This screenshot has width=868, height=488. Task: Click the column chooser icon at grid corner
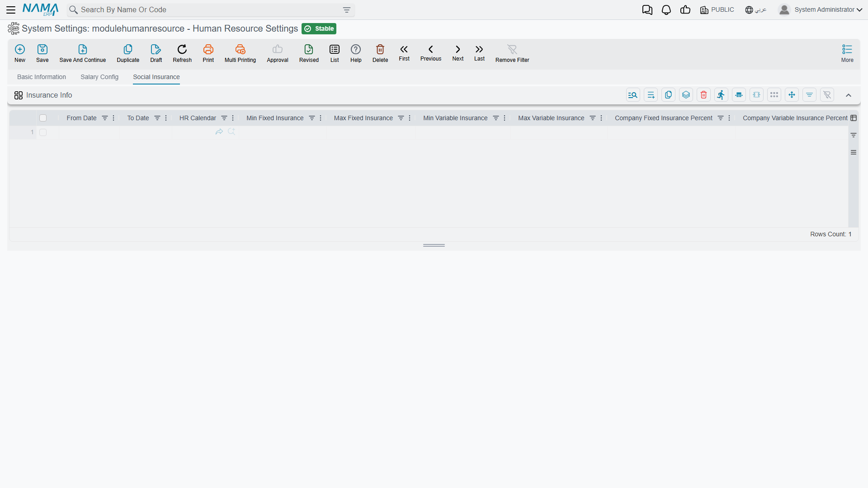854,118
